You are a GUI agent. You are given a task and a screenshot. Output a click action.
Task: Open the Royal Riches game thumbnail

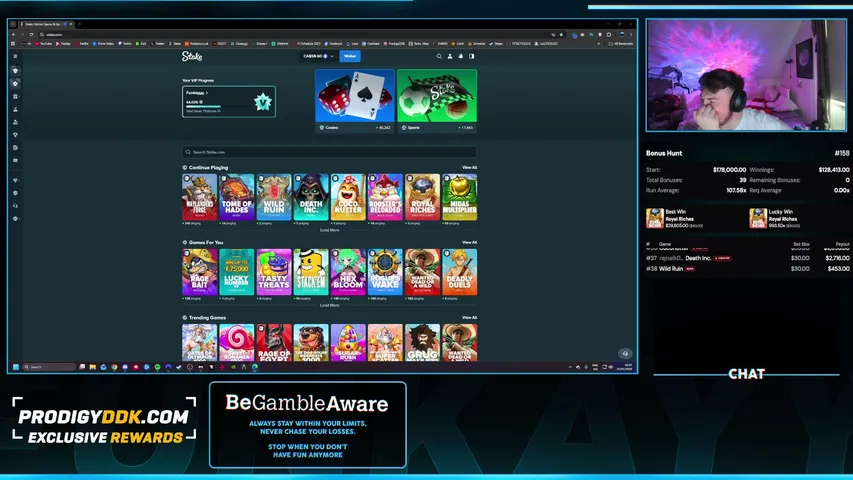[x=422, y=197]
